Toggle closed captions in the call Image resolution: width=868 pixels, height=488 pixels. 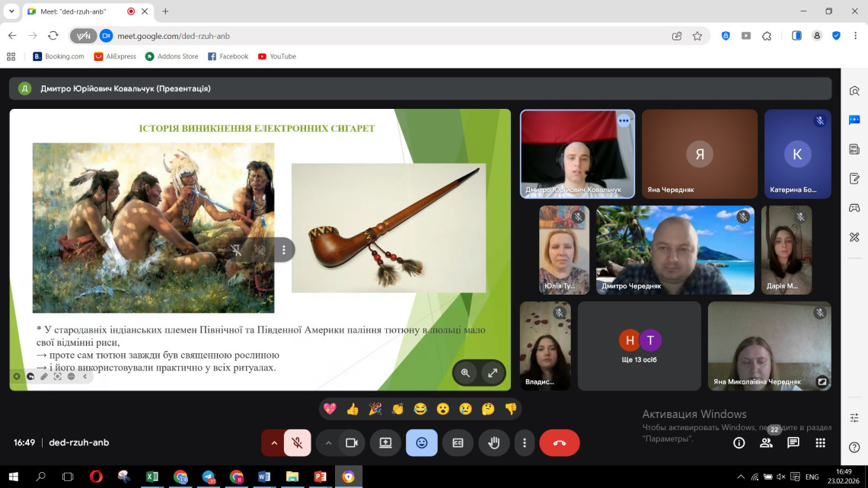[458, 442]
